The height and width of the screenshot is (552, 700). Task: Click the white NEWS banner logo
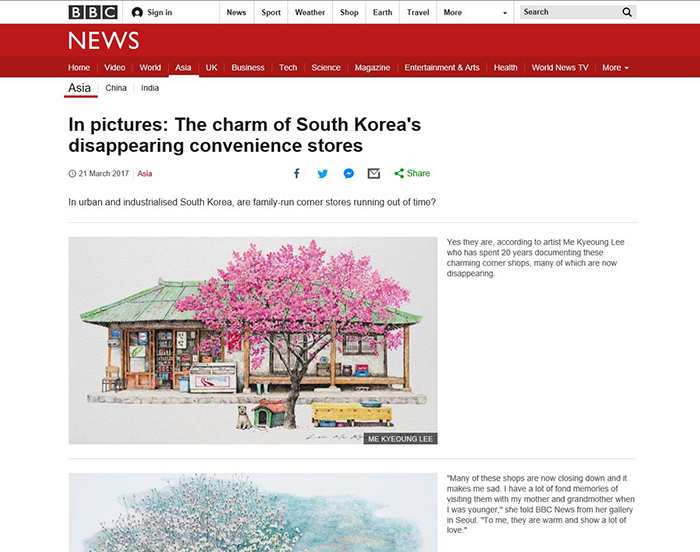(104, 41)
